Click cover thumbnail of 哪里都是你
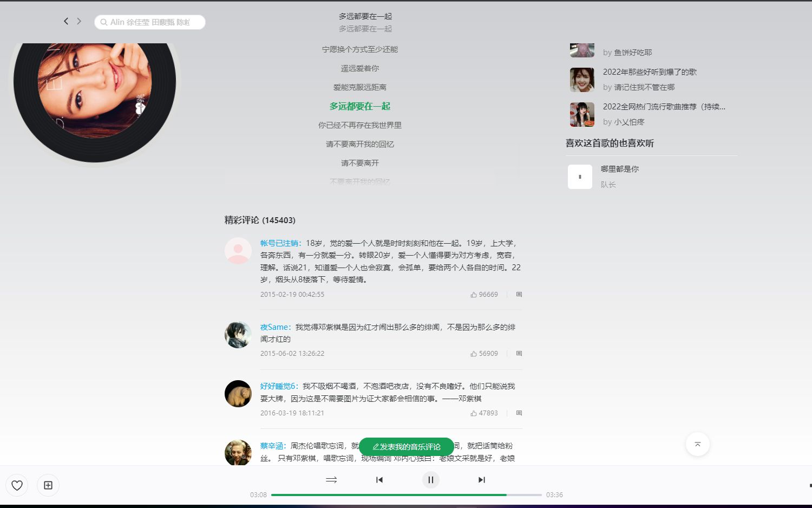Viewport: 812px width, 508px height. [x=580, y=177]
